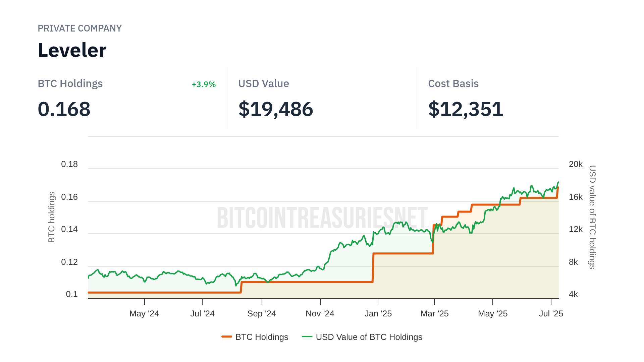
Task: Select the Jul '25 x-axis marker
Action: (x=551, y=313)
